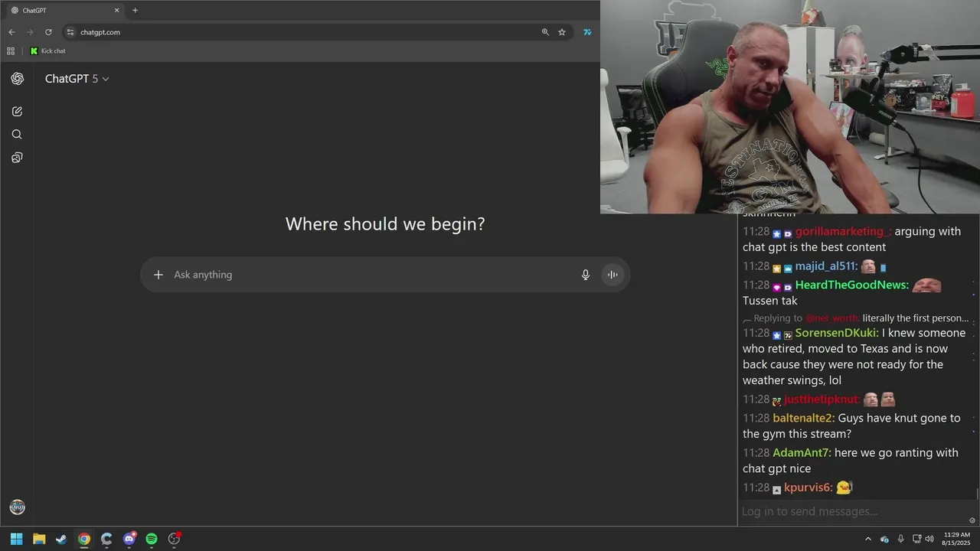
Task: Open the Kick chat bookmark
Action: coord(48,51)
